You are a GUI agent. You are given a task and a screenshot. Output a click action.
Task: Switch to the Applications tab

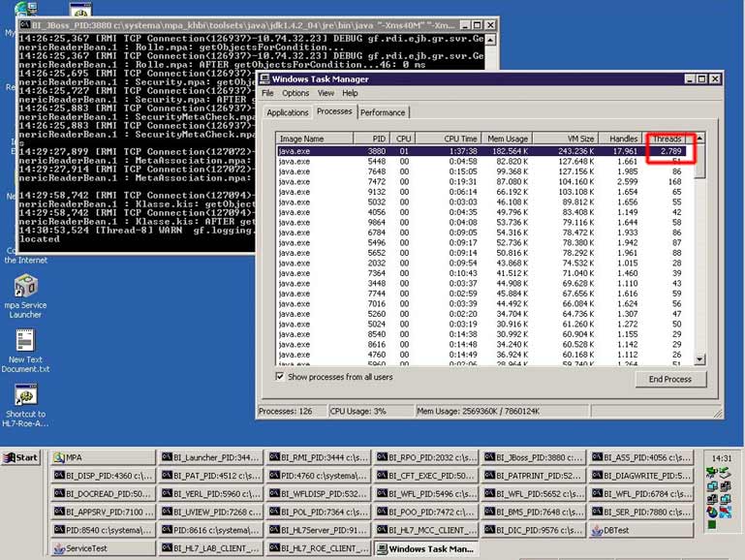(x=288, y=113)
